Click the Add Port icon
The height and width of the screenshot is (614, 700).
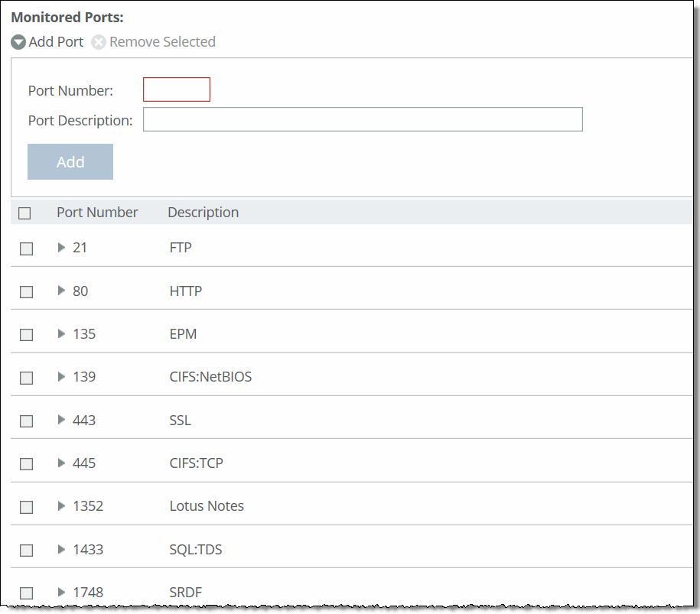click(x=18, y=42)
